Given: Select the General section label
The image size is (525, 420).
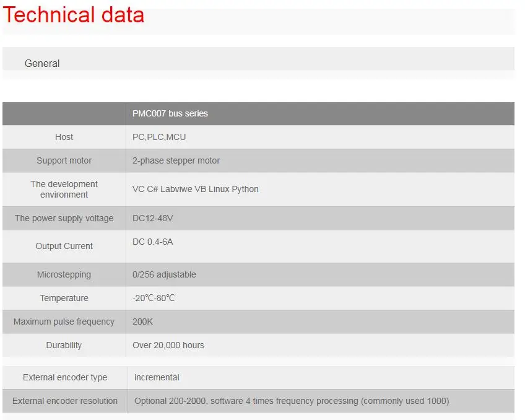Looking at the screenshot, I should (42, 63).
